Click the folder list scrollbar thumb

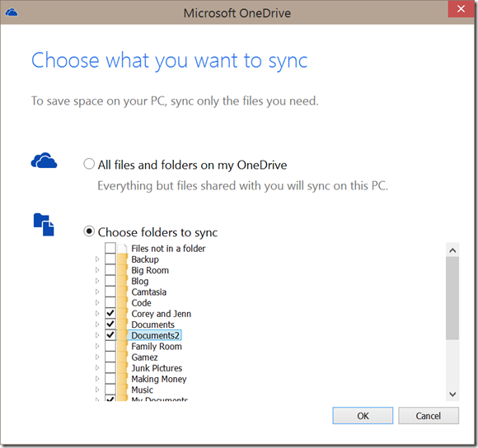(x=452, y=298)
